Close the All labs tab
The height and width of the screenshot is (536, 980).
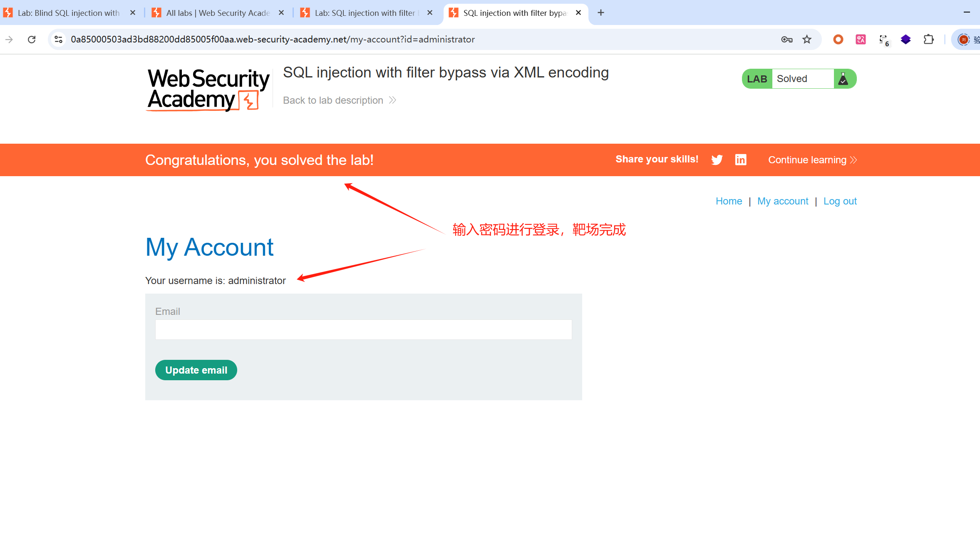[281, 13]
